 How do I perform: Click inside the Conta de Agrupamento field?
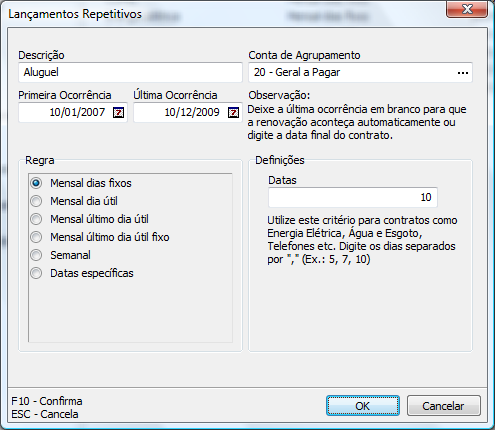[353, 72]
